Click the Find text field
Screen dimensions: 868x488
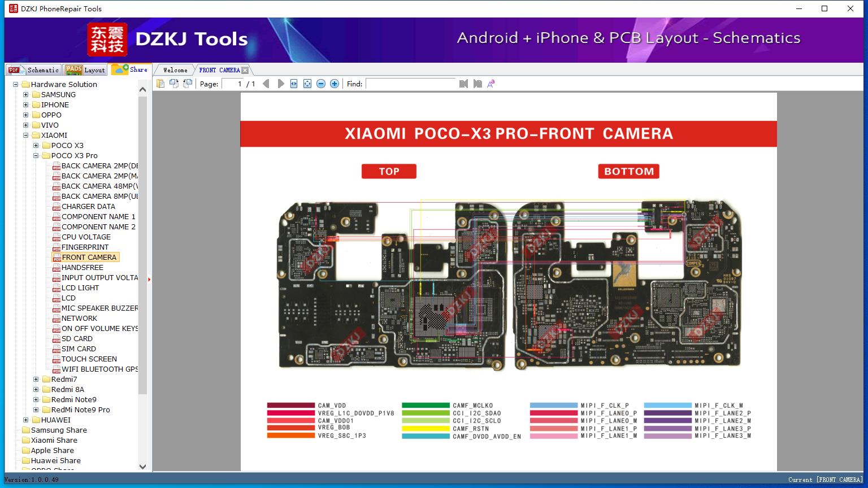pos(411,84)
